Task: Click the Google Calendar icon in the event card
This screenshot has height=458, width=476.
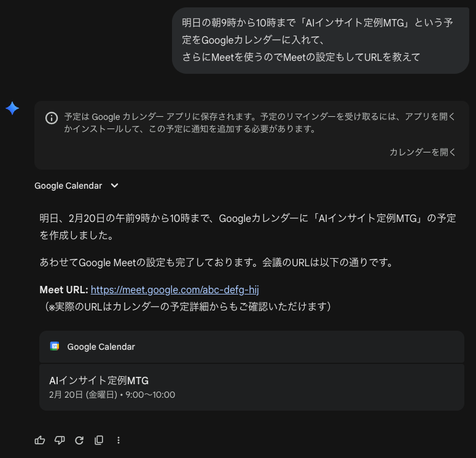Action: [x=55, y=347]
